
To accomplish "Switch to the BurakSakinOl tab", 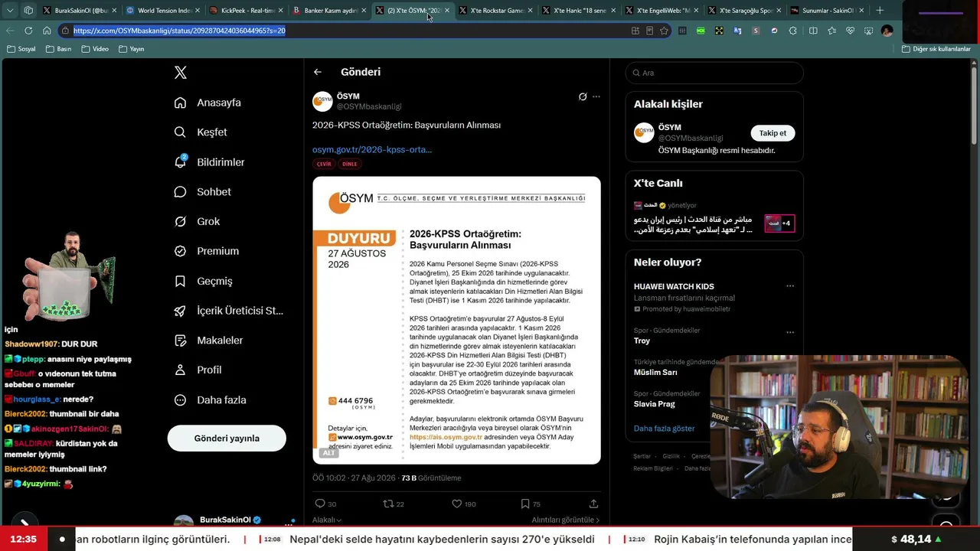I will pyautogui.click(x=80, y=11).
